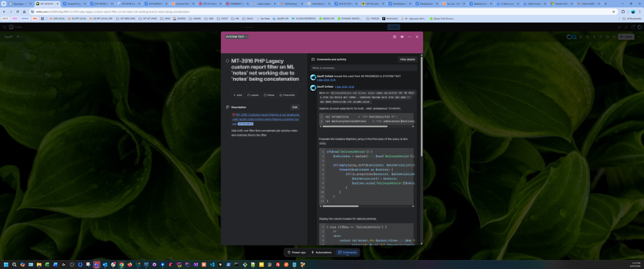The width and height of the screenshot is (644, 269).
Task: Open Automations from the bottom bar
Action: [x=321, y=252]
